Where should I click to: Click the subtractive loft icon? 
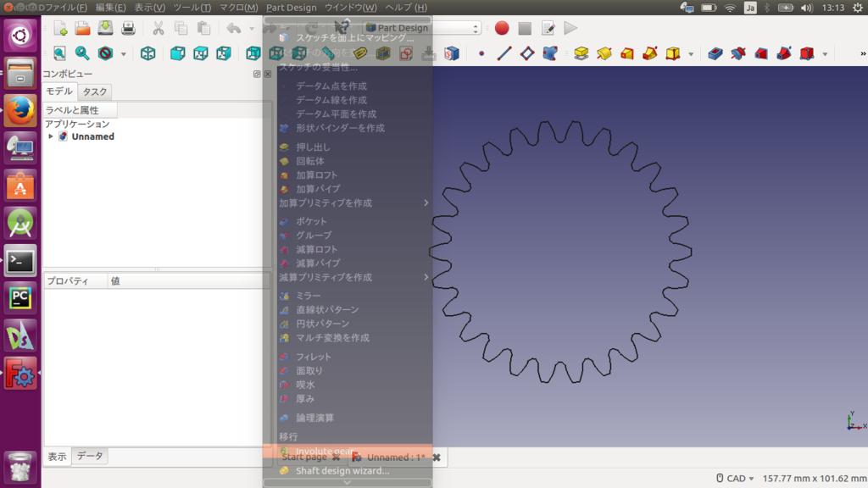pos(761,53)
